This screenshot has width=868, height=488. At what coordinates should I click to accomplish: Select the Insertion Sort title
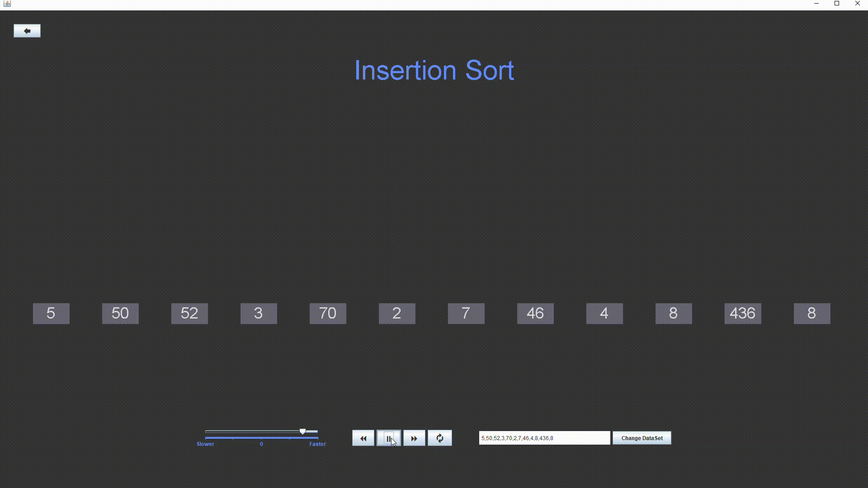pos(434,70)
